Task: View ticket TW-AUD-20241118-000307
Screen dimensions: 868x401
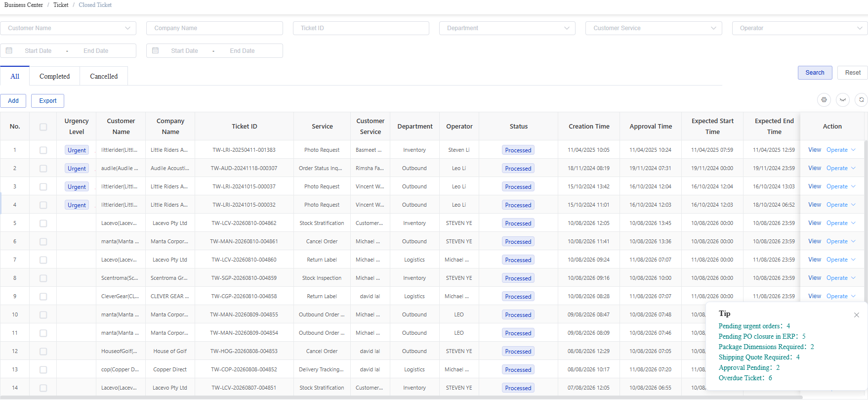Action: tap(814, 168)
